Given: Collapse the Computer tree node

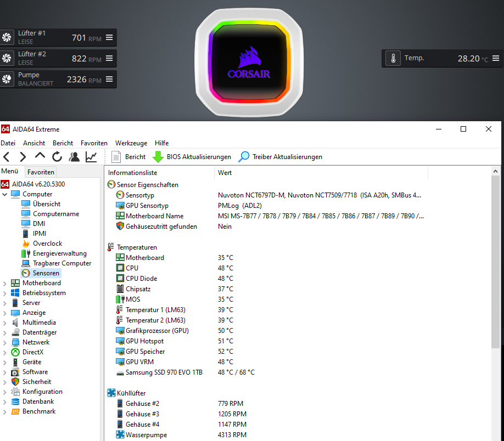Looking at the screenshot, I should point(4,194).
